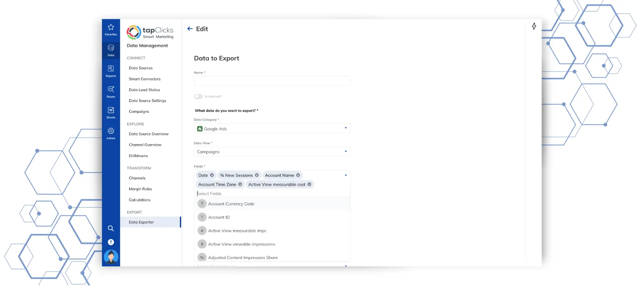The width and height of the screenshot is (644, 286).
Task: Open the Data View dropdown
Action: pyautogui.click(x=272, y=152)
